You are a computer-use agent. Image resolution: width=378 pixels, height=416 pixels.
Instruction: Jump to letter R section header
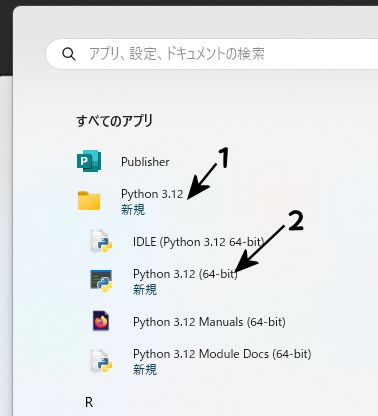89,402
